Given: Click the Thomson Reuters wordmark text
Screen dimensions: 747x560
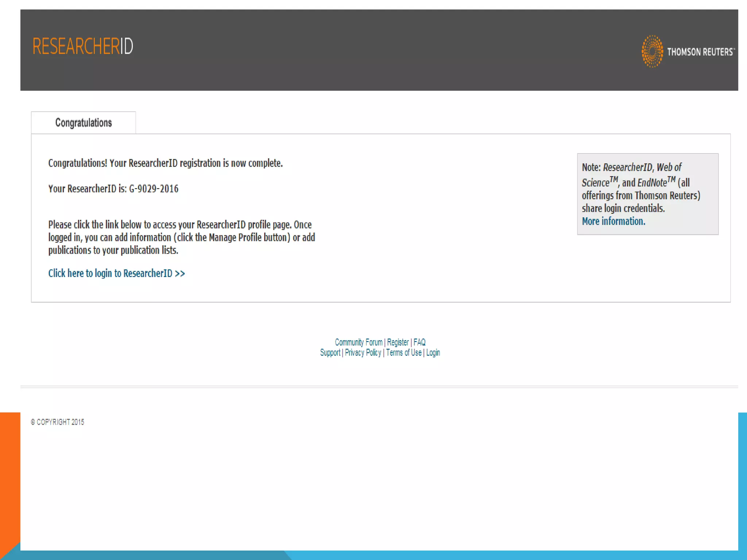Looking at the screenshot, I should 700,52.
